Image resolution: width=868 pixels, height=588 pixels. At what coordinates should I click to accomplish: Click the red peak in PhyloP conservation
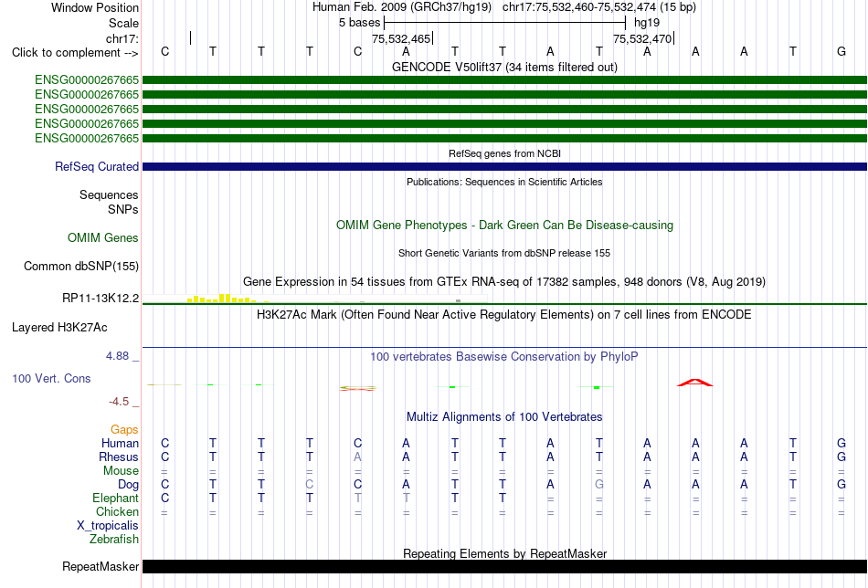coord(695,383)
